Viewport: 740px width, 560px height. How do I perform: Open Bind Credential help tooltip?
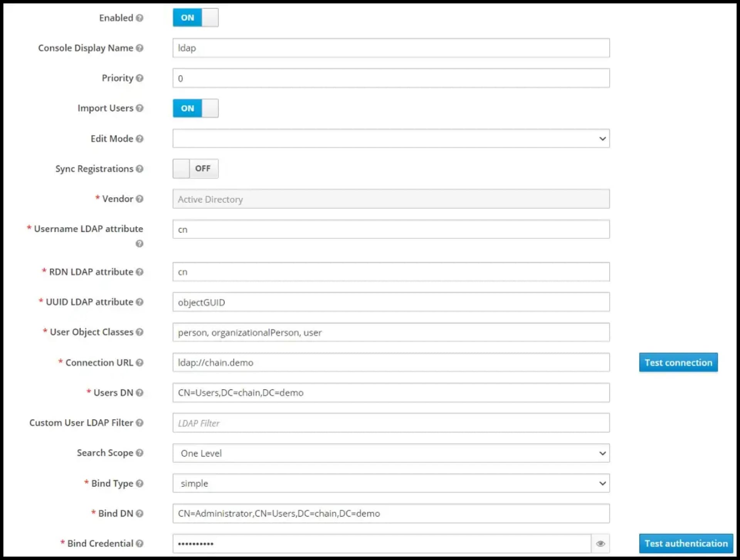click(x=140, y=543)
